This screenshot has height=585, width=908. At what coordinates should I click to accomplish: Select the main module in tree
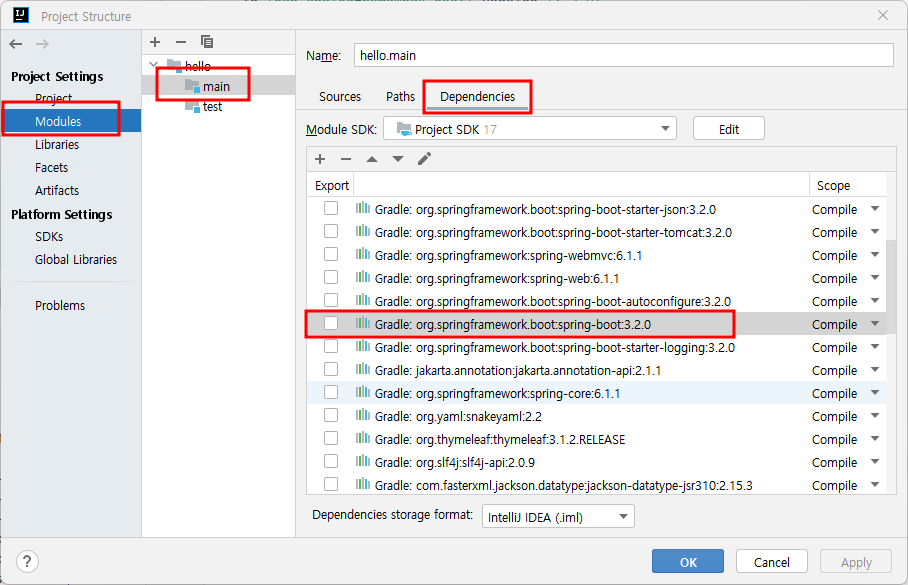coord(218,86)
